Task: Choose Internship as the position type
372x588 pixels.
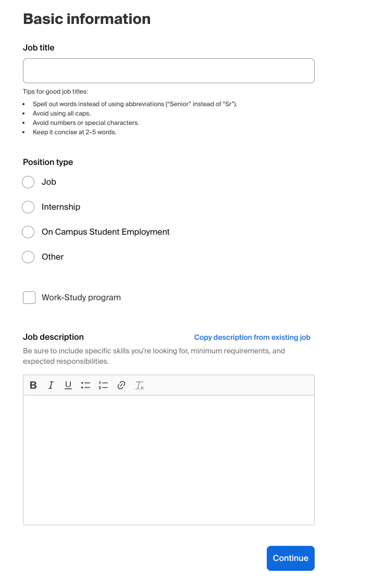Action: [28, 207]
